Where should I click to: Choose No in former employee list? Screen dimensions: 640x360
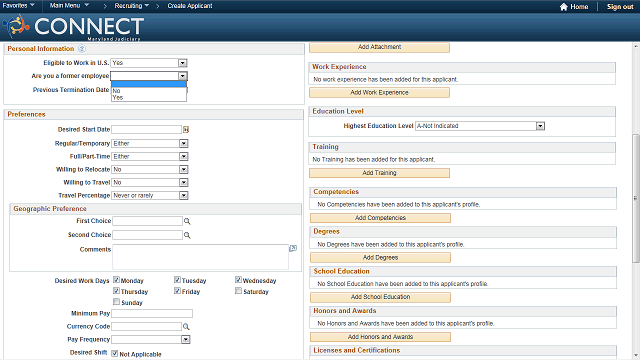tap(149, 91)
